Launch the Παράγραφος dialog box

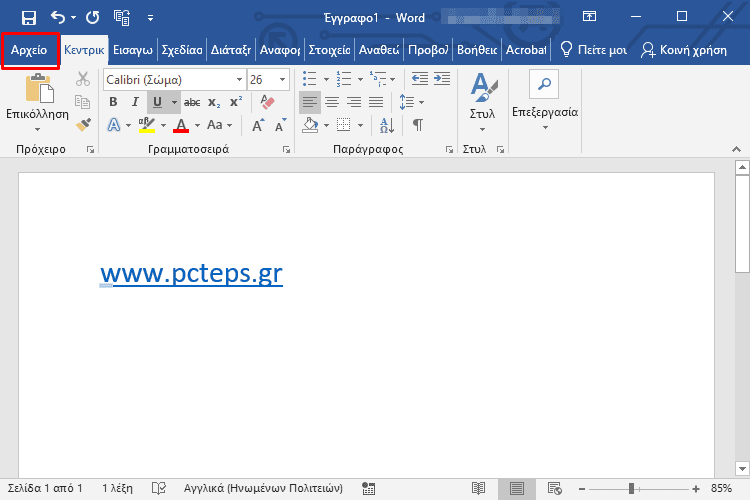pyautogui.click(x=449, y=150)
